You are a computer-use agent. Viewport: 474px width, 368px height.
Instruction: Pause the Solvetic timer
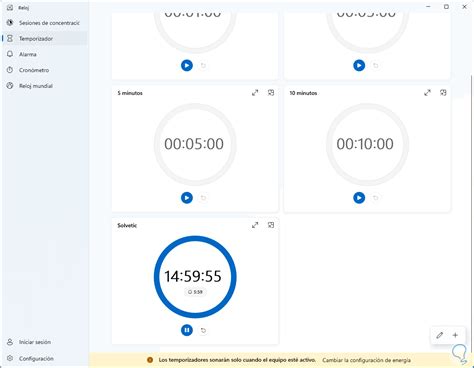[x=187, y=330]
